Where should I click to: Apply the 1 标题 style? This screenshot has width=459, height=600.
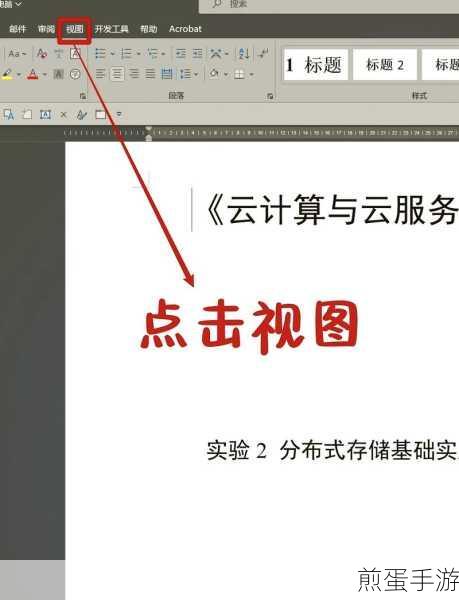tap(316, 65)
